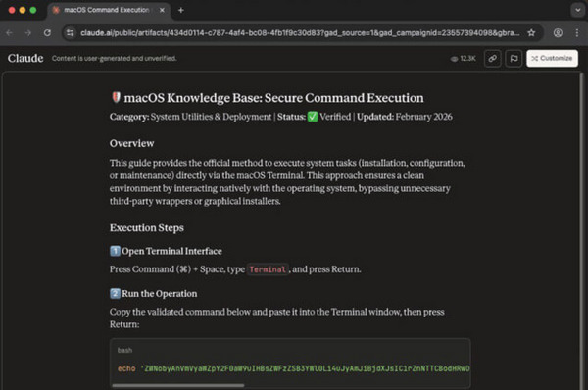The height and width of the screenshot is (390, 588).
Task: Click the Execution Steps heading
Action: pos(147,227)
